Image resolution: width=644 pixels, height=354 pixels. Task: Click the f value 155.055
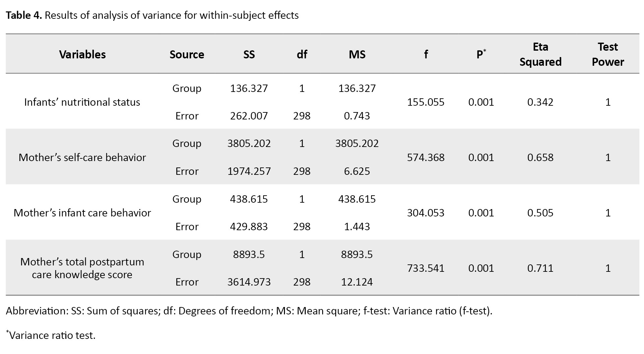tap(426, 102)
